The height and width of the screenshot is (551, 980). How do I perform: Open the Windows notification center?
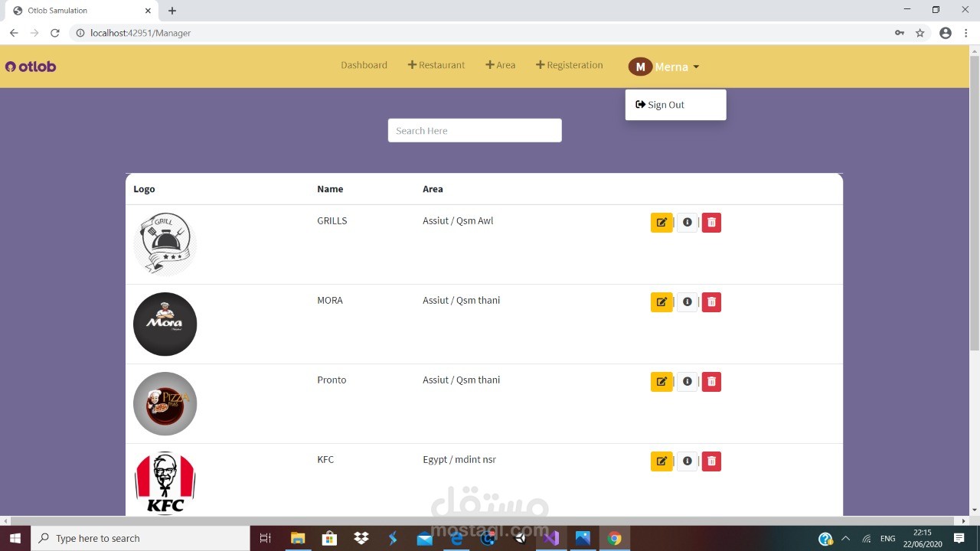[x=959, y=538]
